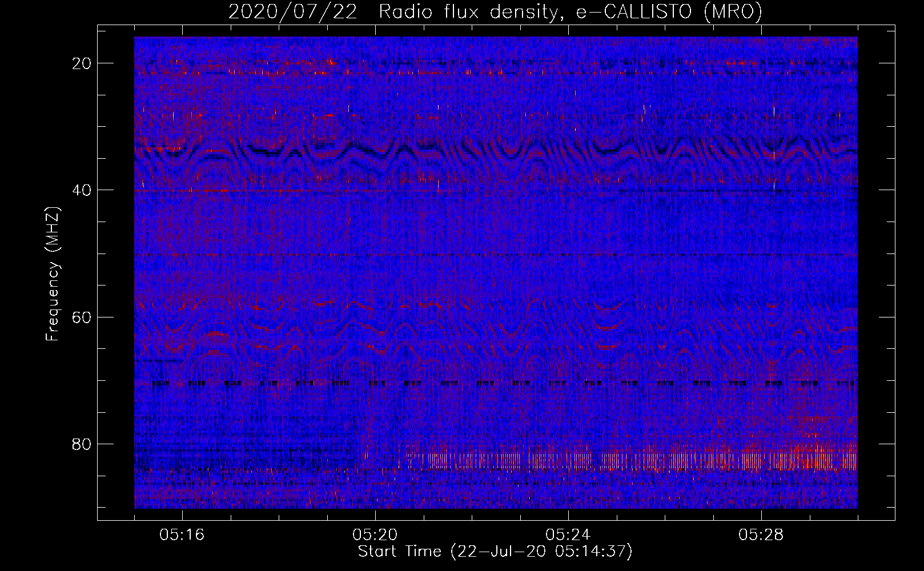Click the 40 MHz frequency tick label
The height and width of the screenshot is (571, 924).
[82, 190]
